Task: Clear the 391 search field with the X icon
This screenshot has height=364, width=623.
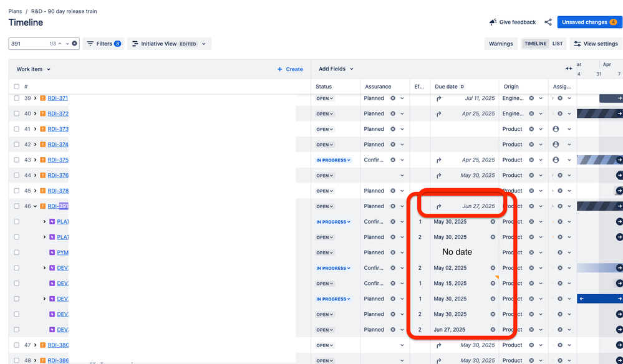Action: coord(74,44)
